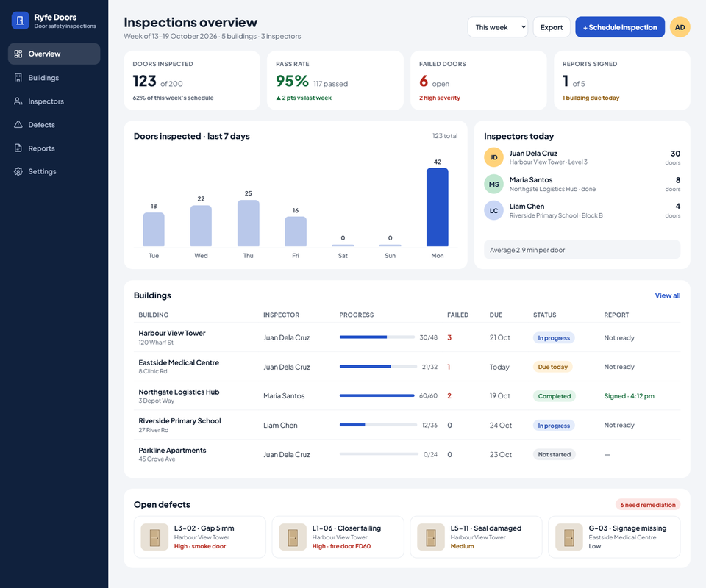Click the Northgate Logistics Hub building name
Screen dimensions: 706x588
pyautogui.click(x=179, y=392)
